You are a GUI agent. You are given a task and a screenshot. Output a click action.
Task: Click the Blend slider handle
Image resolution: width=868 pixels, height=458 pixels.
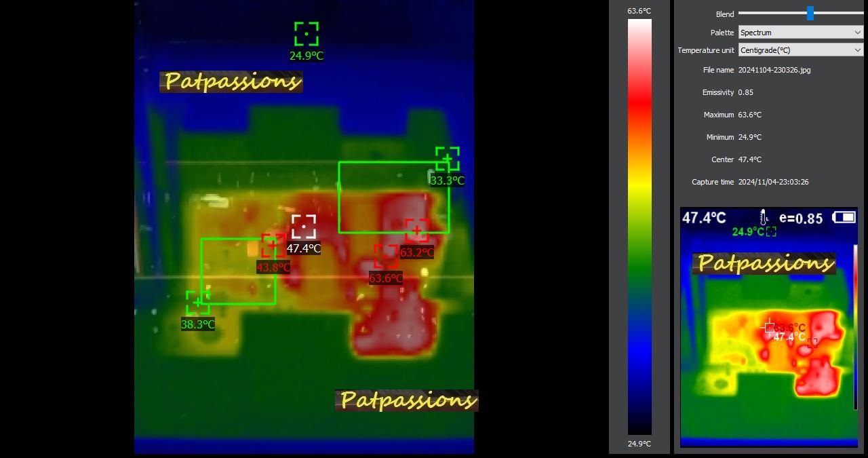pyautogui.click(x=810, y=13)
